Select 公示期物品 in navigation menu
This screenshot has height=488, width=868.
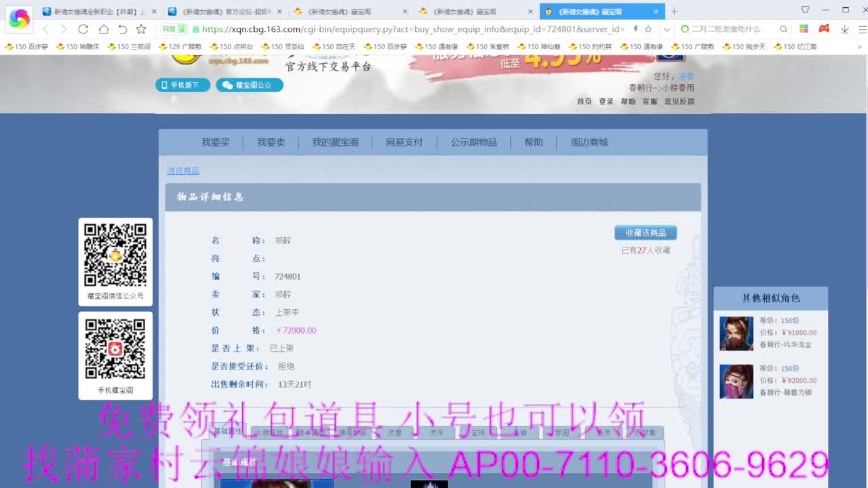[474, 142]
